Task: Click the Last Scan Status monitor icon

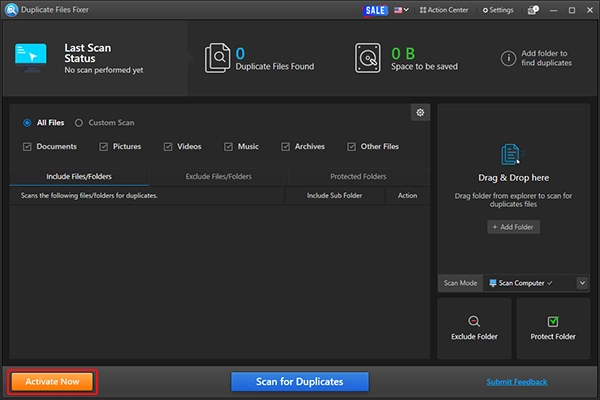Action: [x=31, y=58]
